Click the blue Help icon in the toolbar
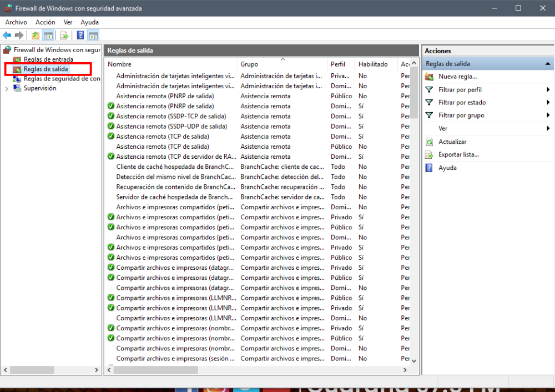 pos(80,36)
